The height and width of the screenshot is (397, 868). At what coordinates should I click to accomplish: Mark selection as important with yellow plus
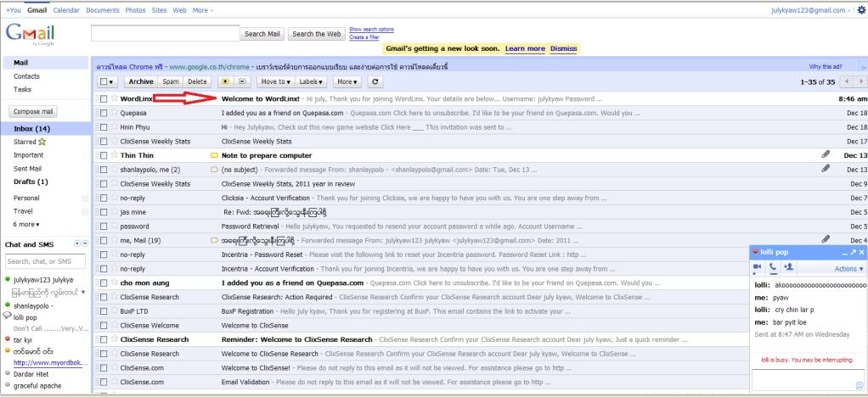pos(225,81)
